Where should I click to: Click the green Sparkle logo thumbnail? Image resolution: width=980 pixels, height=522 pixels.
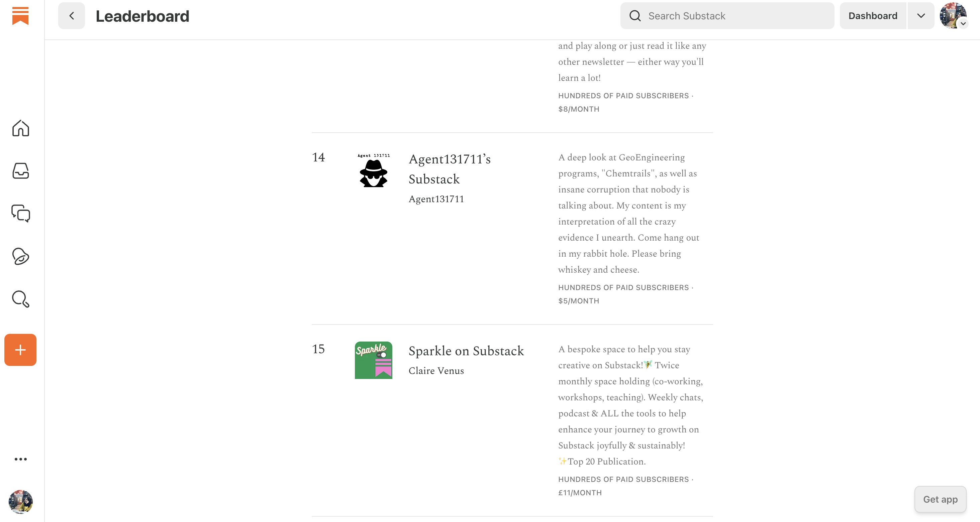point(373,360)
